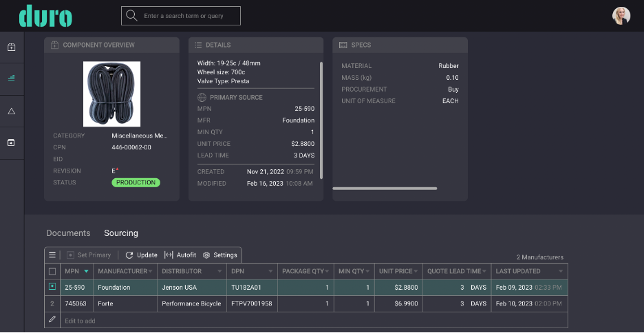Click the Primary Source MFR value Foundation

pos(298,120)
